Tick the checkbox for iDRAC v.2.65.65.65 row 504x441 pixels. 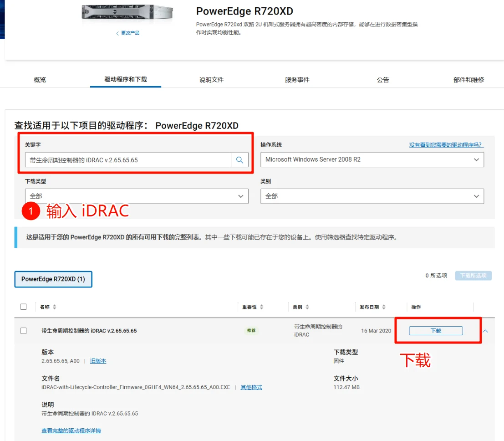click(24, 331)
